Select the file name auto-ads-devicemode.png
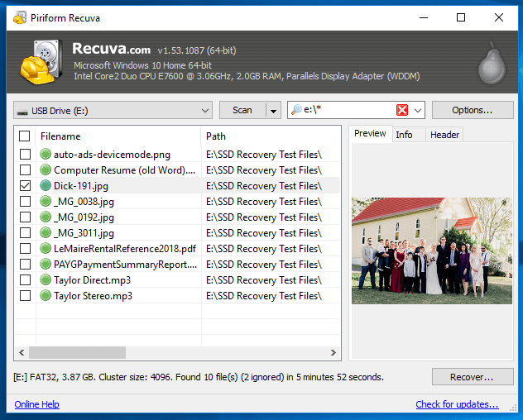523x420 pixels. click(x=112, y=155)
